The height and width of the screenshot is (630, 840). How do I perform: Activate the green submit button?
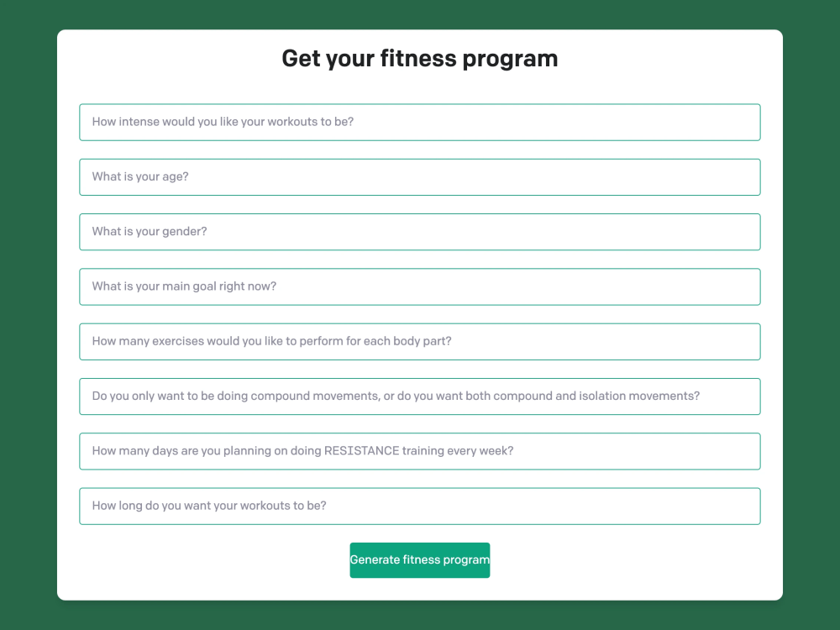[420, 560]
